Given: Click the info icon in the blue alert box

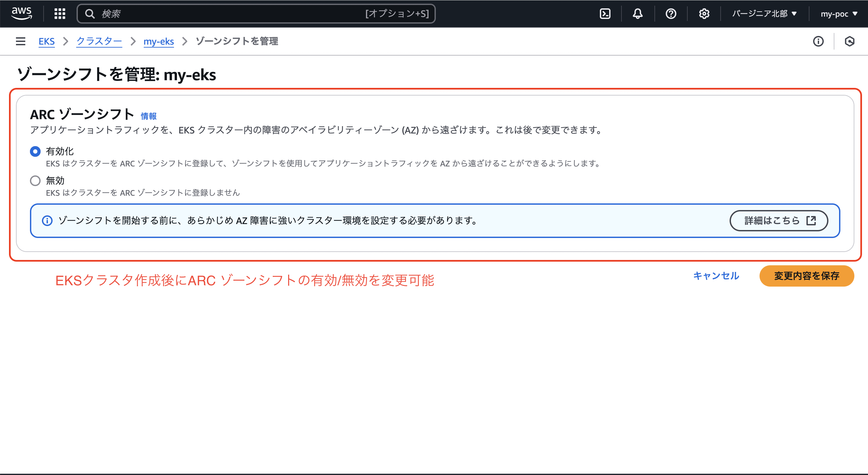Looking at the screenshot, I should pyautogui.click(x=47, y=220).
